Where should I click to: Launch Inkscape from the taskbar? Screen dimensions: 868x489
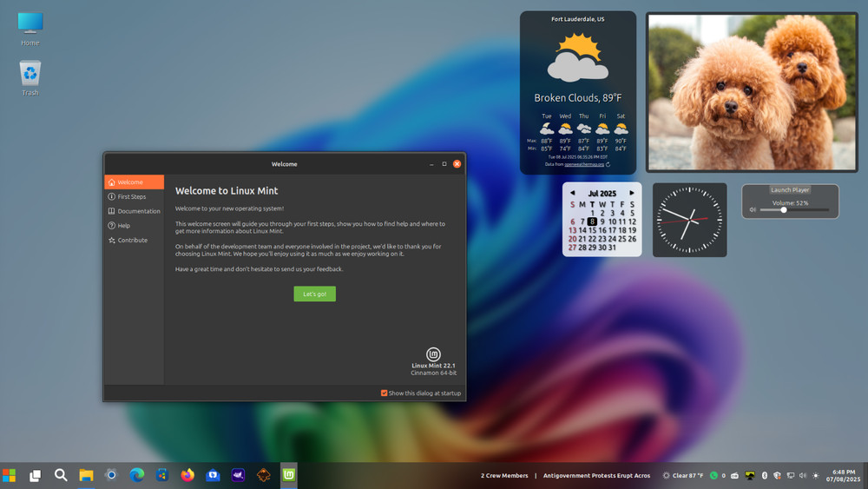264,475
